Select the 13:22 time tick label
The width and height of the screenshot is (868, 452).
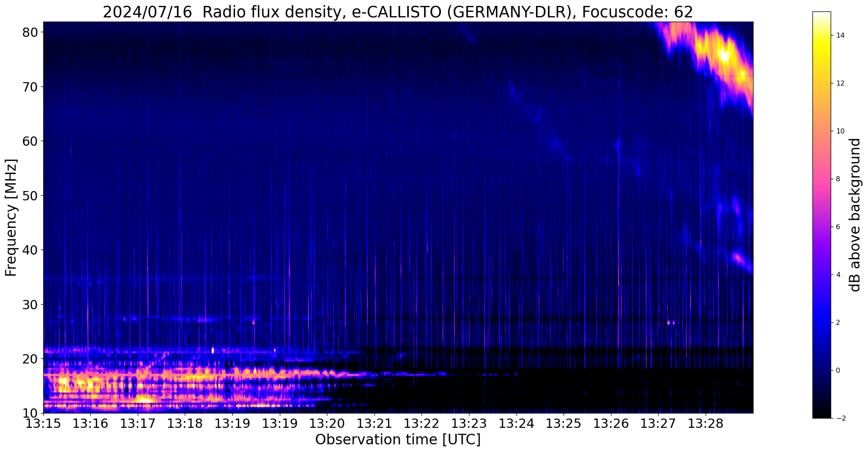(x=422, y=423)
